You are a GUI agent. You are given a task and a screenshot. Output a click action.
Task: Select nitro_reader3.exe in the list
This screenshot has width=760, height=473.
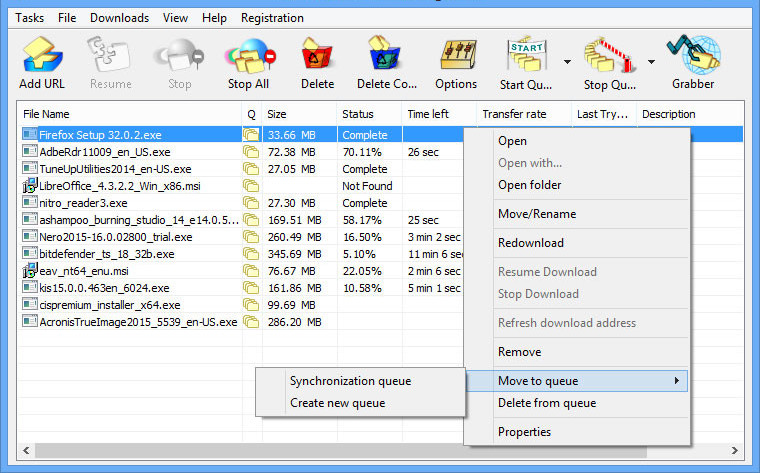tap(83, 203)
